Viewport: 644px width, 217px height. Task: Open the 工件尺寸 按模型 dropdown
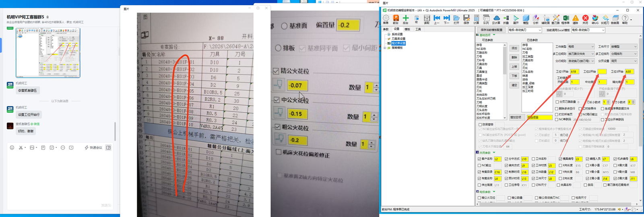[x=623, y=47]
